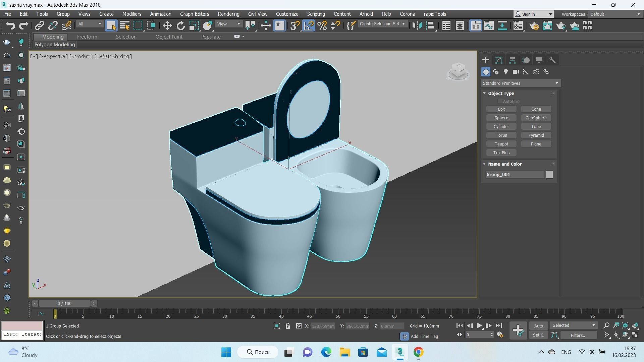Switch to the Freeform ribbon tab
Screen dimensions: 644x362
(87, 37)
